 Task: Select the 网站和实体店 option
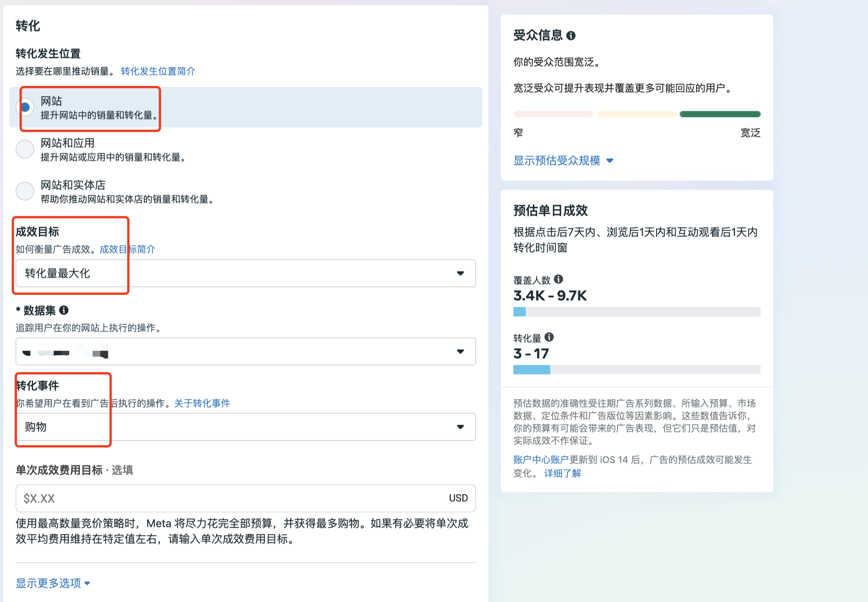pos(24,191)
